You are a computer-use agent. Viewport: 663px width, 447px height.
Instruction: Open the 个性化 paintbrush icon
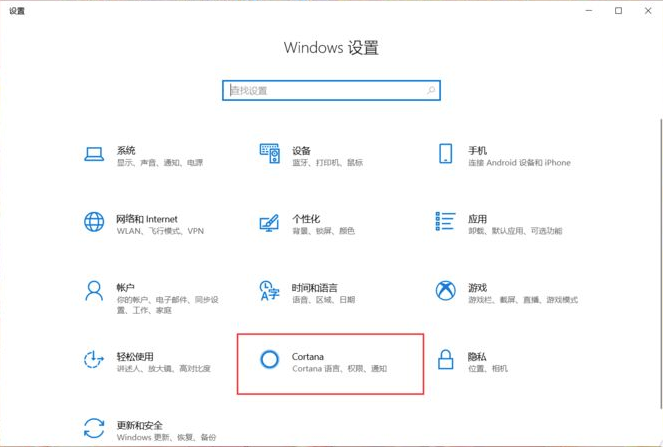(x=269, y=222)
